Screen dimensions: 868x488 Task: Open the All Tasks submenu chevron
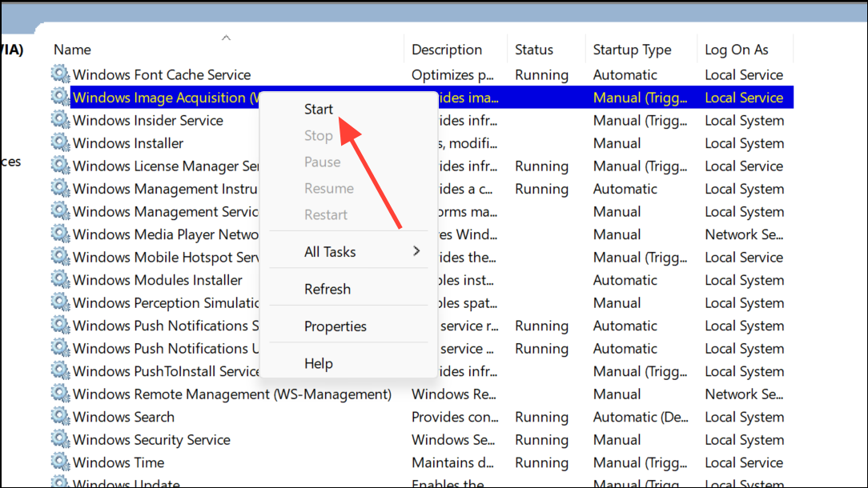click(416, 251)
